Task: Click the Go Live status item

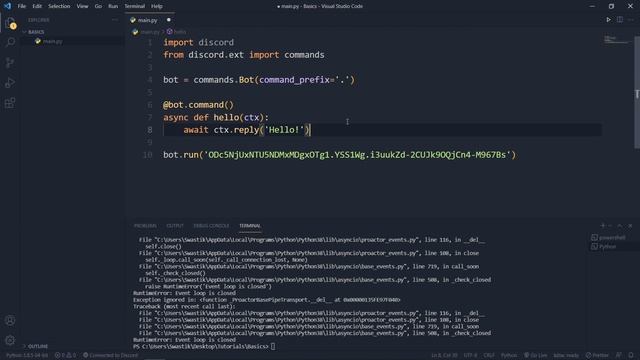Action: [536, 355]
